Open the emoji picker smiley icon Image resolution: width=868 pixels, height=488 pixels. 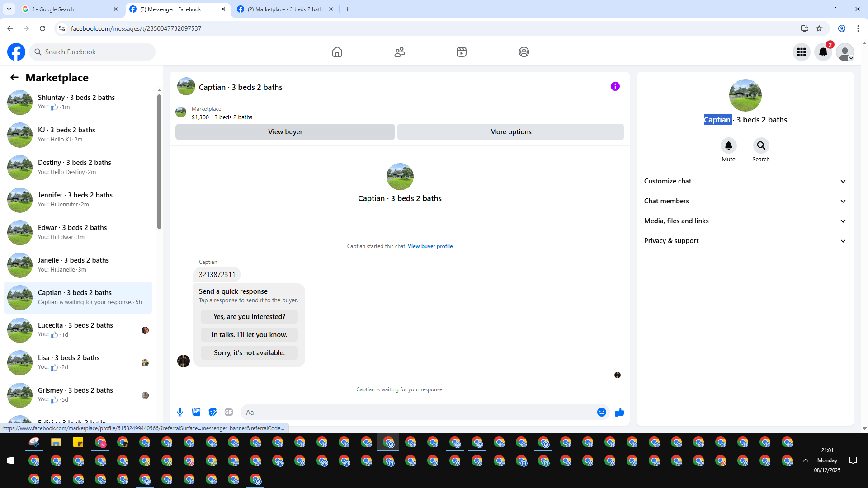click(602, 412)
